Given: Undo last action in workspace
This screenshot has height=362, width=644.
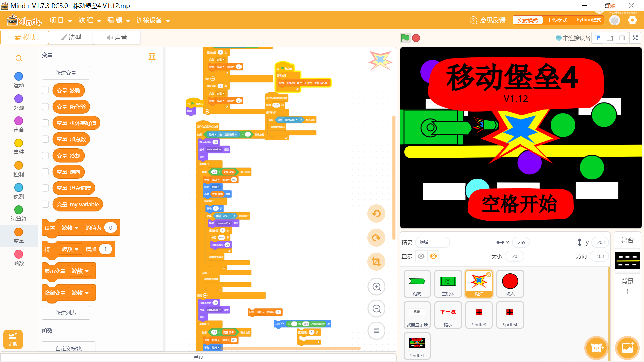Looking at the screenshot, I should point(376,214).
